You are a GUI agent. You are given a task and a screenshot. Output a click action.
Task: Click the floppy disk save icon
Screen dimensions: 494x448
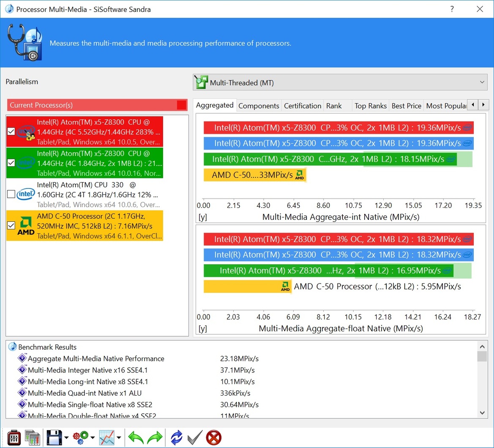tap(54, 437)
